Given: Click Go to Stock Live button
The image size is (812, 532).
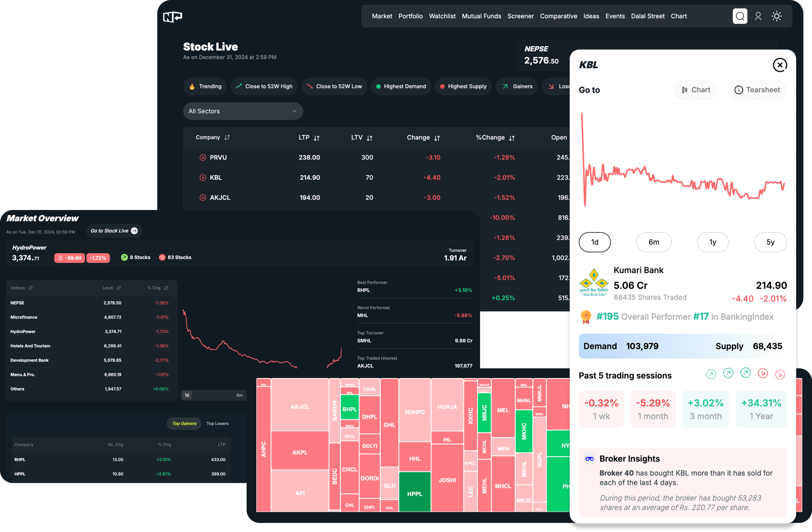Looking at the screenshot, I should (x=114, y=231).
